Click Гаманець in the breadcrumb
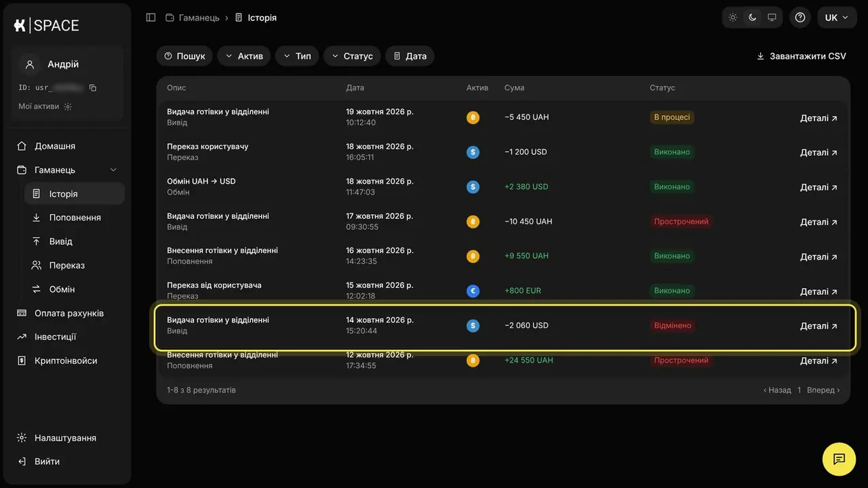Screen dimensions: 868x488 coord(199,18)
